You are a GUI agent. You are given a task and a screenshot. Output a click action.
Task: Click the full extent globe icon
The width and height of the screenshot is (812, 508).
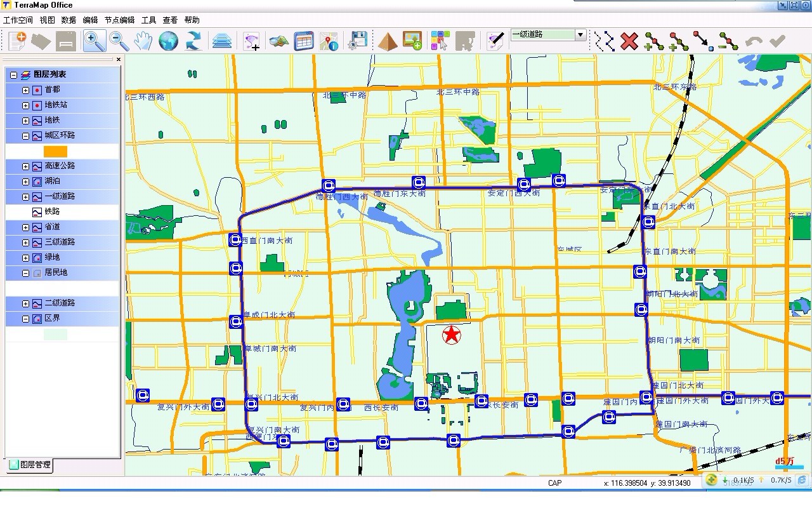coord(168,41)
